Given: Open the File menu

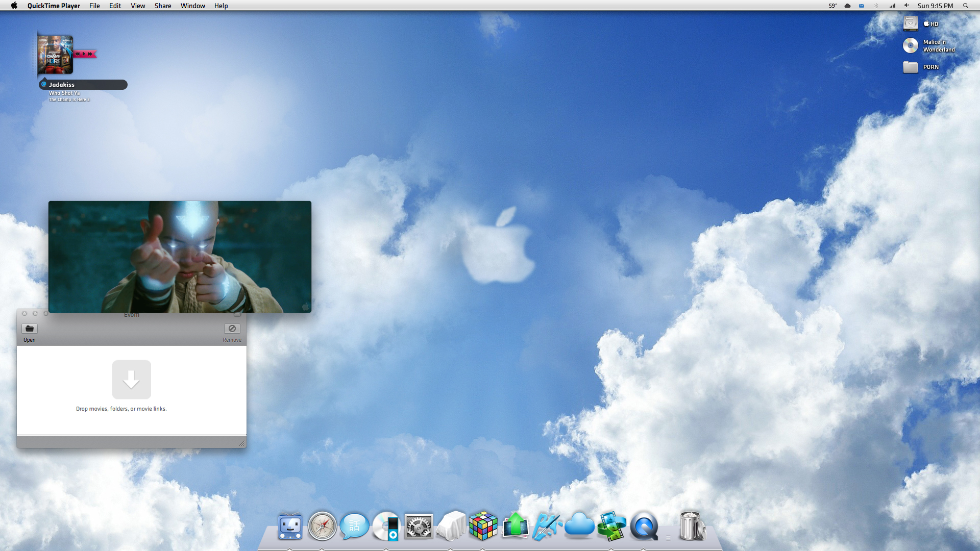Looking at the screenshot, I should pyautogui.click(x=94, y=6).
